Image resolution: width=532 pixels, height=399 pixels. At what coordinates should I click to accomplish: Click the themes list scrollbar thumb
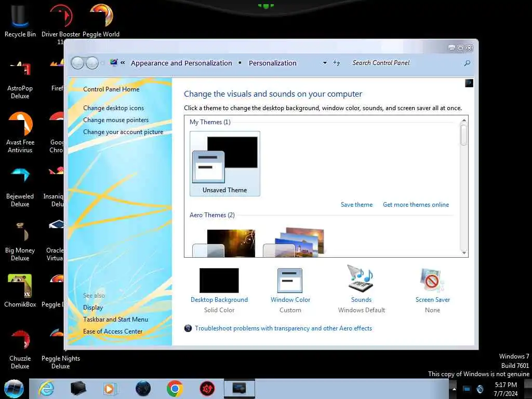pyautogui.click(x=463, y=135)
